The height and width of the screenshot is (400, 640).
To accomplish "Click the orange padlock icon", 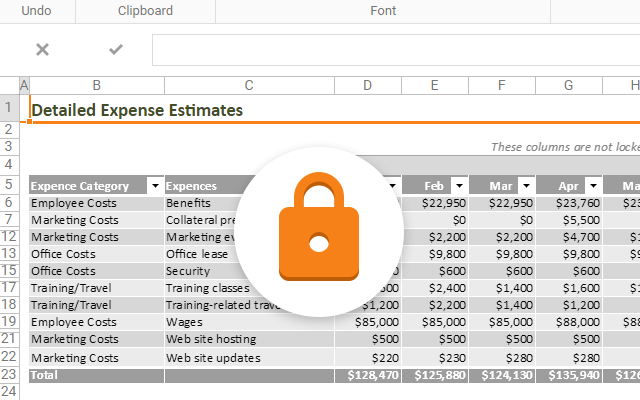I will point(319,231).
